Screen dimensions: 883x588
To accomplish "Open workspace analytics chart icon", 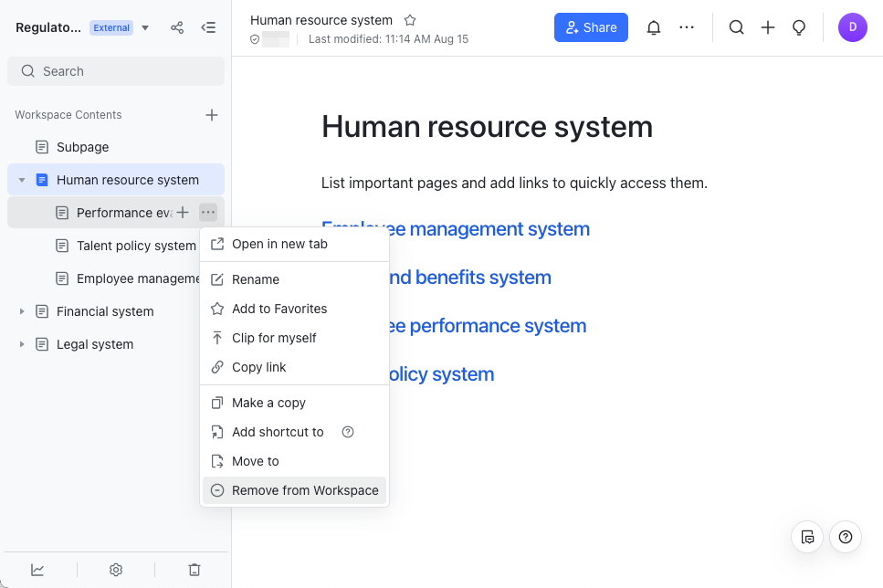I will (37, 570).
